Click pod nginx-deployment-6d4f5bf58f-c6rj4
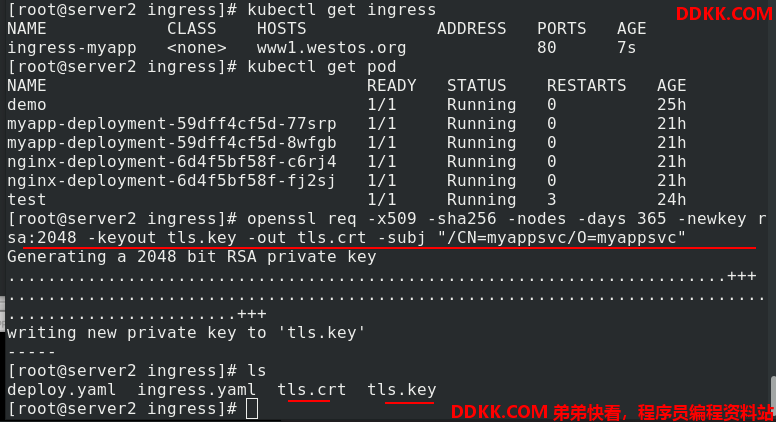Image resolution: width=776 pixels, height=422 pixels. [x=172, y=162]
